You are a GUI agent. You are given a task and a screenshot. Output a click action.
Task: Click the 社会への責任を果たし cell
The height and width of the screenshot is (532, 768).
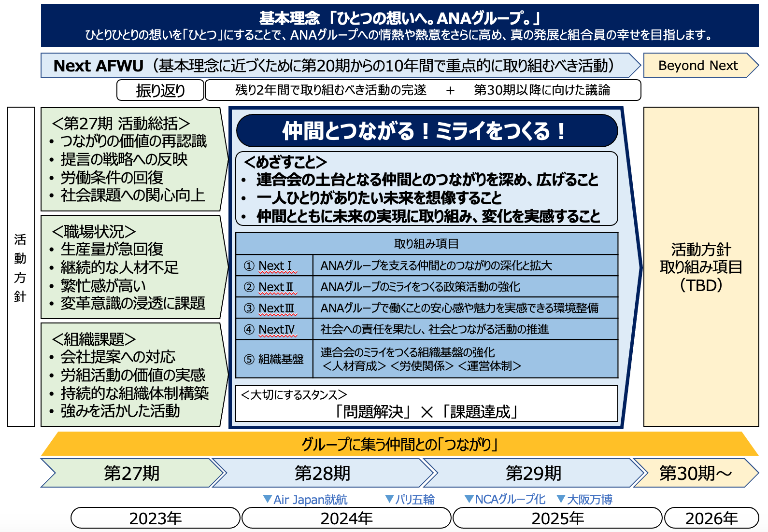tap(466, 329)
